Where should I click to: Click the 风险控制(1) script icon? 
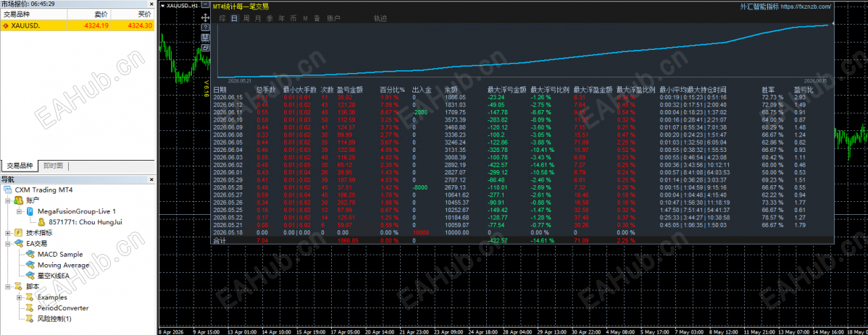pos(30,319)
